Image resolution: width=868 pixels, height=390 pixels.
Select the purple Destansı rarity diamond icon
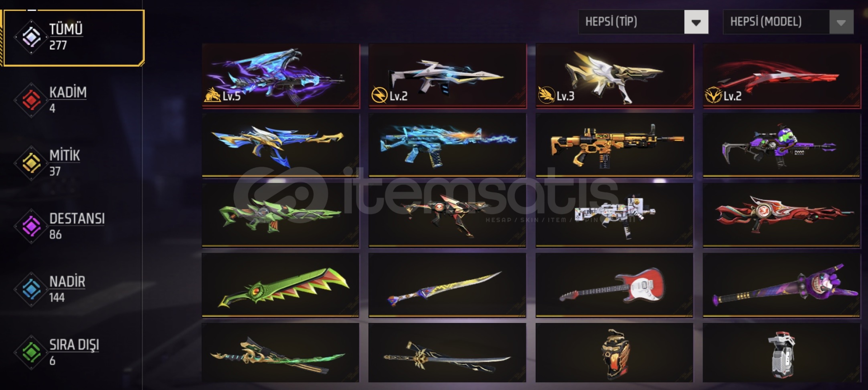pos(31,226)
